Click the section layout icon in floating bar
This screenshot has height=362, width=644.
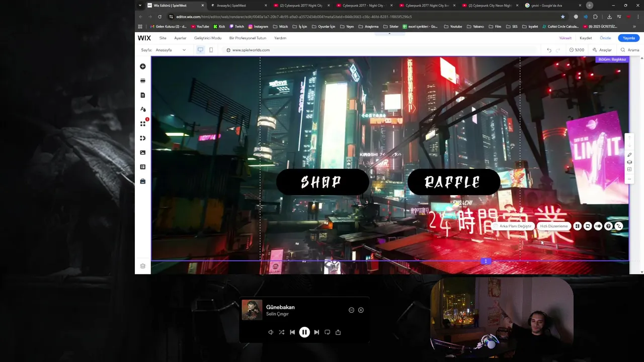(x=577, y=226)
